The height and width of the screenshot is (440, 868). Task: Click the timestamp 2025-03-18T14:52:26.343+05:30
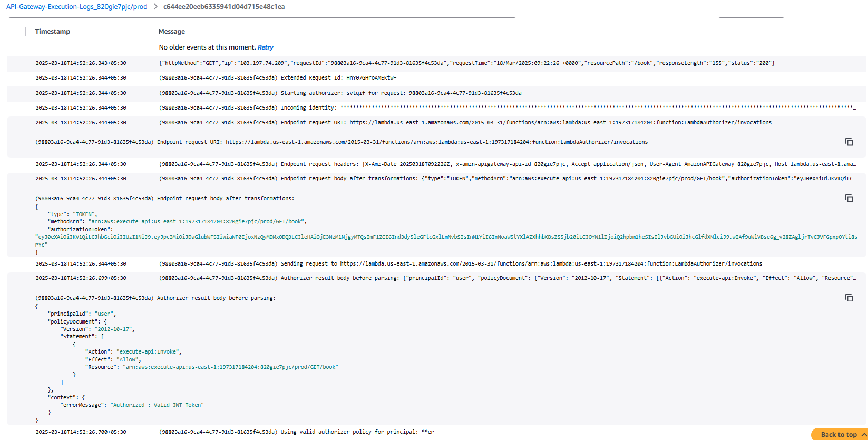coord(81,63)
